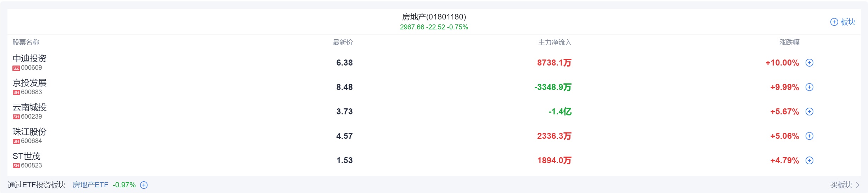Add 京投发展 with its plus icon
This screenshot has height=193, width=868.
tap(809, 87)
